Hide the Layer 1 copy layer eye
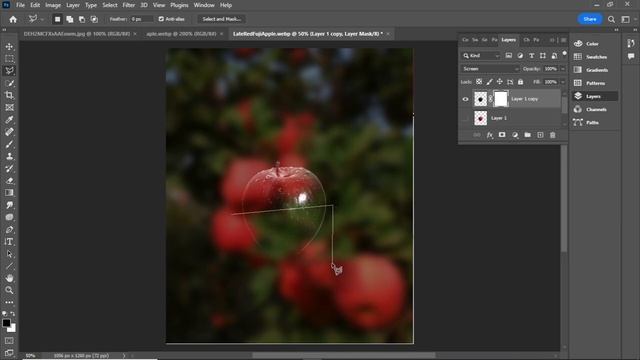The width and height of the screenshot is (640, 360). (x=465, y=99)
